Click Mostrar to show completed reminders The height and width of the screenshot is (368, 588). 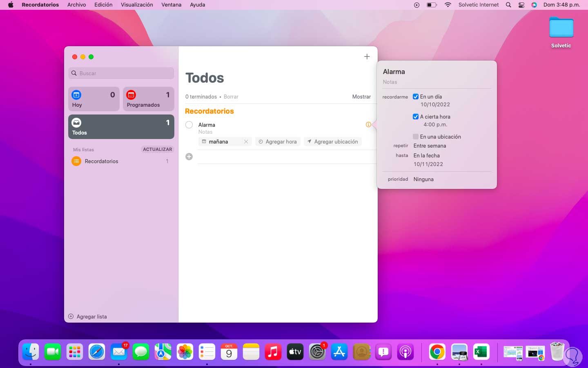[x=362, y=97]
